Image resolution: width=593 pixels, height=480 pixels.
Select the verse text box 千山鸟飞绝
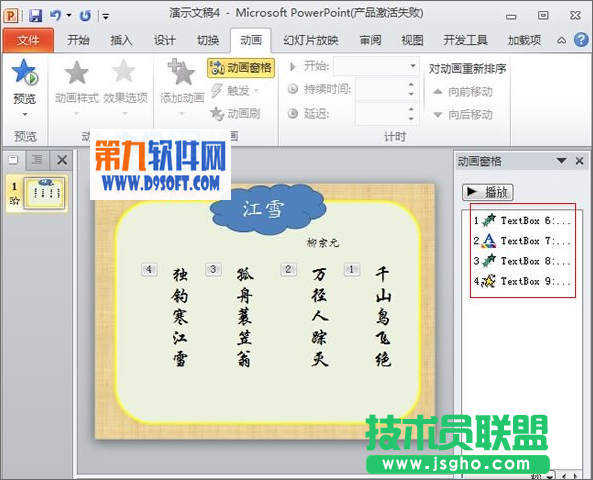pos(383,317)
